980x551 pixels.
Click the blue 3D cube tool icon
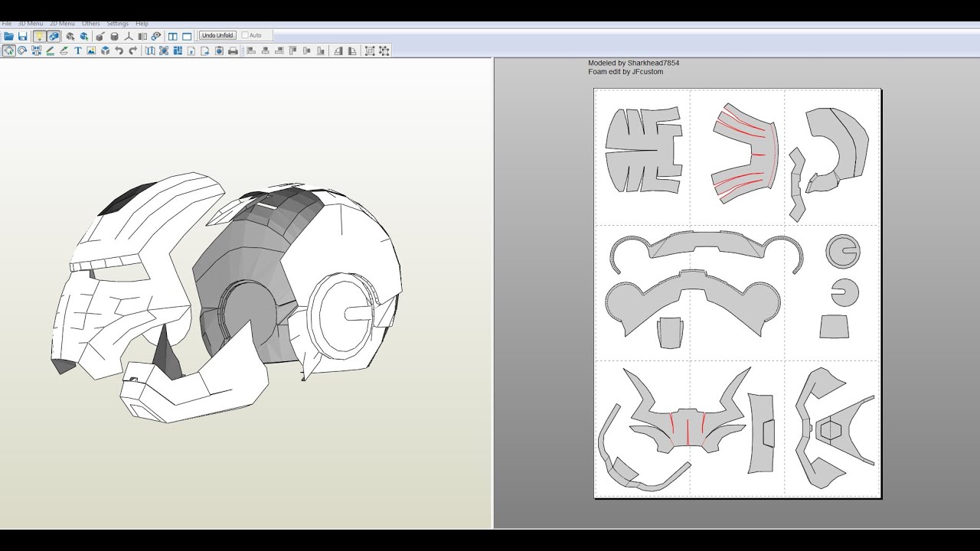pyautogui.click(x=105, y=51)
